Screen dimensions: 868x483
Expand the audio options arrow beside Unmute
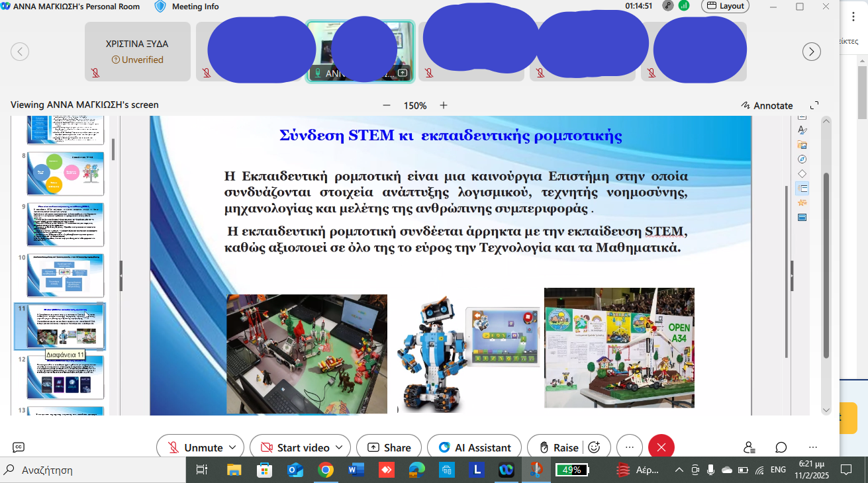(x=232, y=447)
